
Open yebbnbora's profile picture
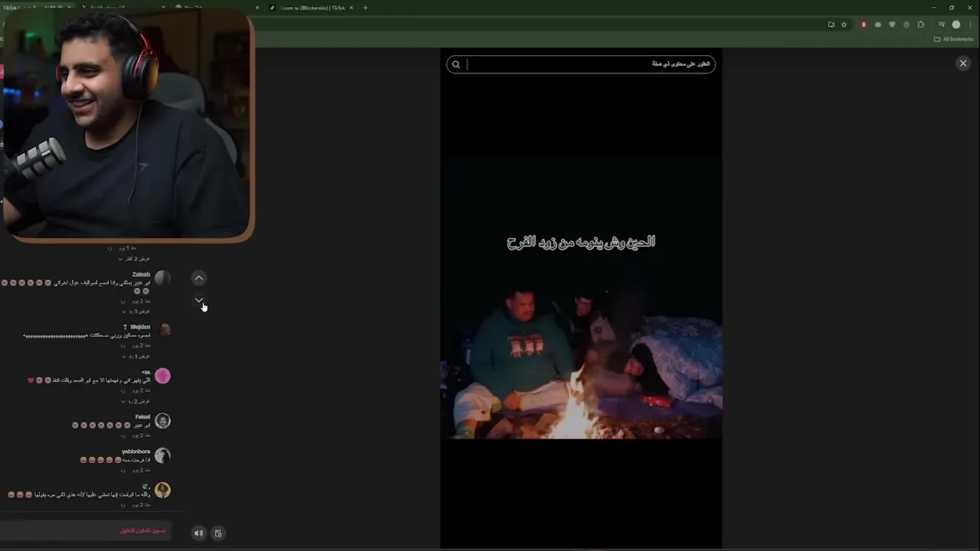[x=162, y=455]
